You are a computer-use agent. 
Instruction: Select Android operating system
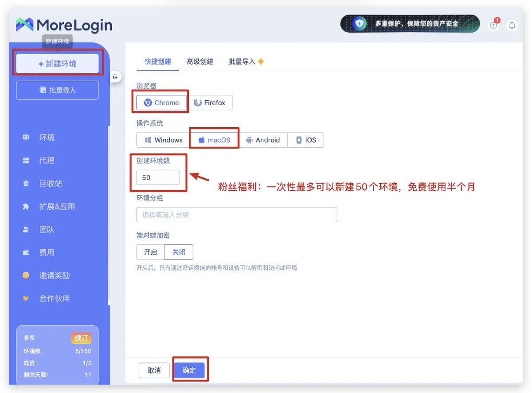coord(263,140)
